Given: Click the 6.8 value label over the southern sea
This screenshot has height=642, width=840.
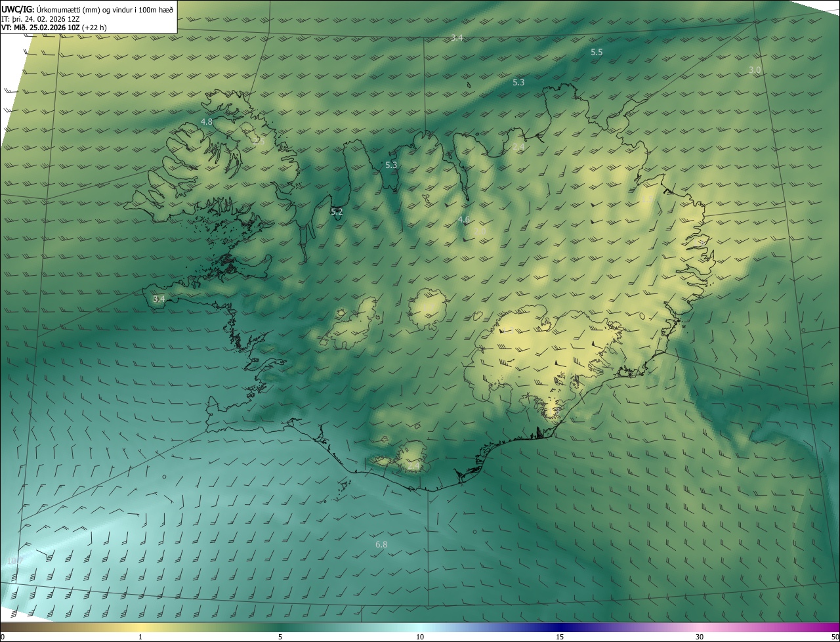Looking at the screenshot, I should [381, 545].
